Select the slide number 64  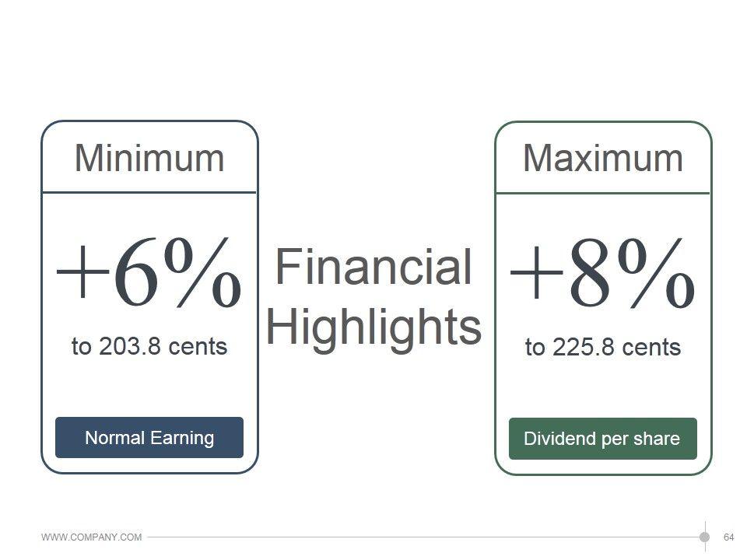coord(729,537)
